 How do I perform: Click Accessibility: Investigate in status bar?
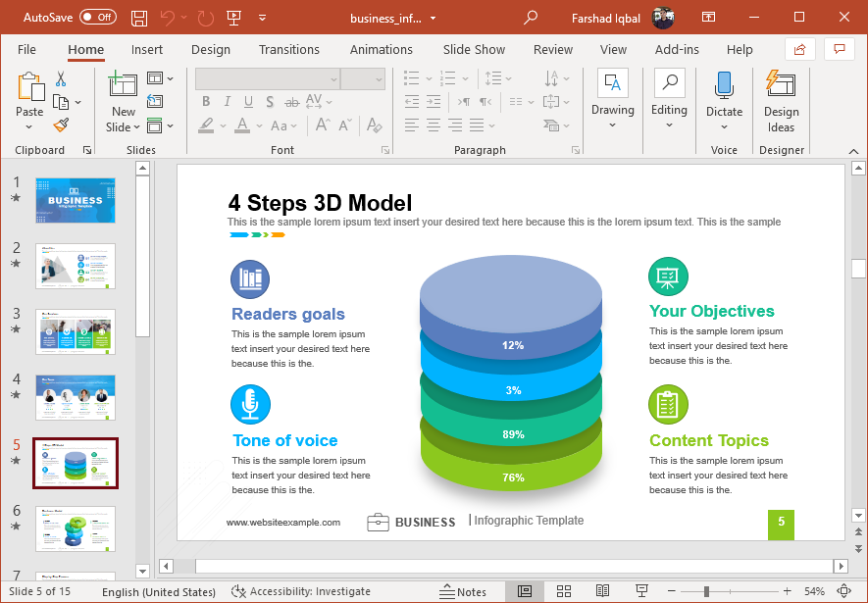tap(300, 591)
